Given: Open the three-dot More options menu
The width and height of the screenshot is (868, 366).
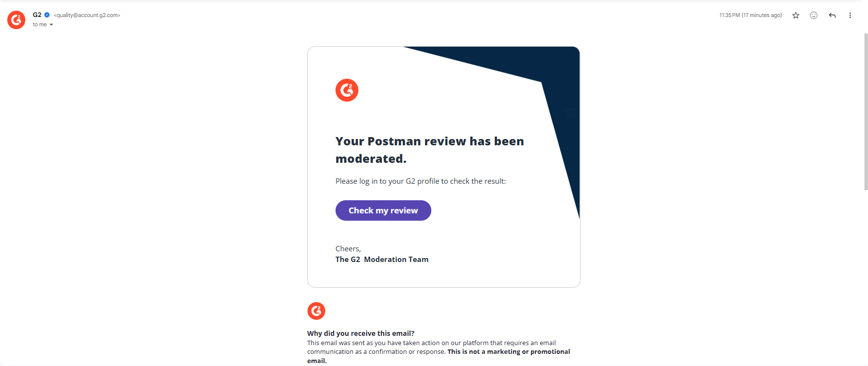Looking at the screenshot, I should point(850,16).
